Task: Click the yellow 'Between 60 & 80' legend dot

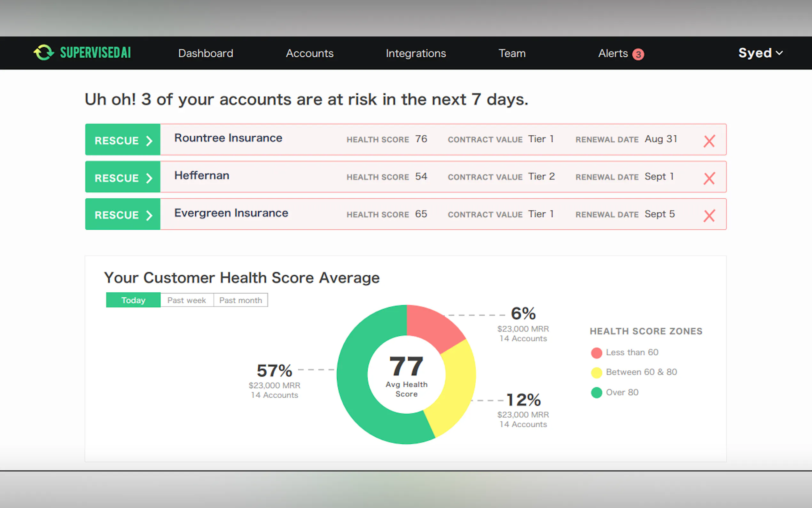Action: pos(597,373)
